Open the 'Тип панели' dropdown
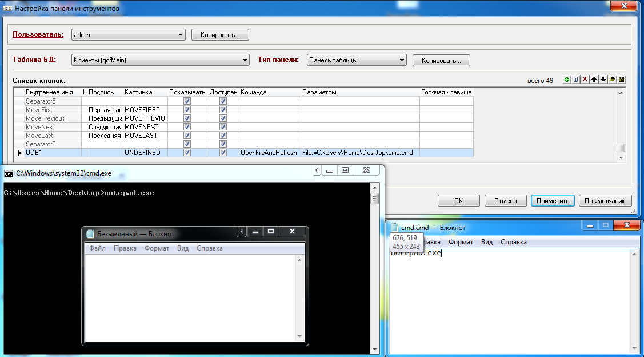Screen dimensions: 644x357 pyautogui.click(x=402, y=59)
